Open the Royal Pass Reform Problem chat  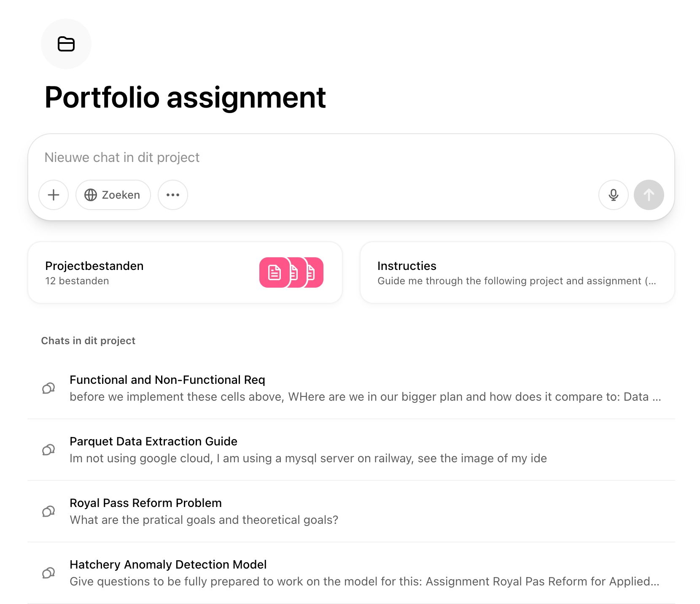click(x=145, y=503)
